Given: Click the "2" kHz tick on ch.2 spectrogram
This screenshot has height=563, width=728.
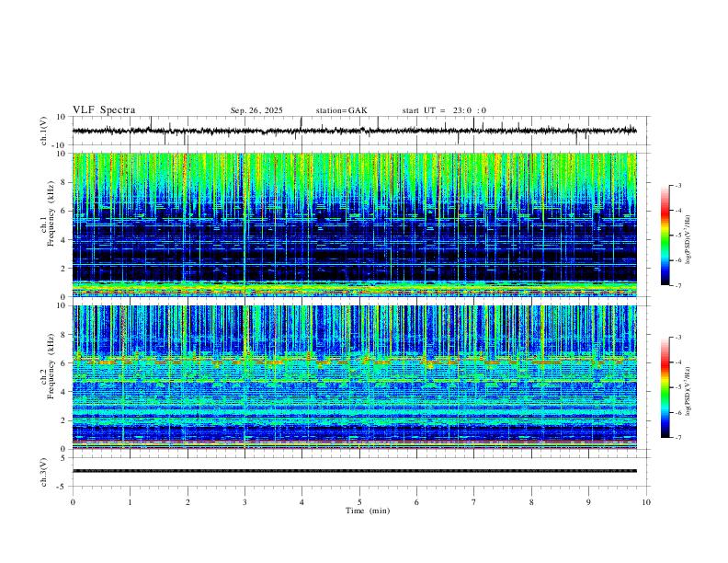Looking at the screenshot, I should 63,420.
